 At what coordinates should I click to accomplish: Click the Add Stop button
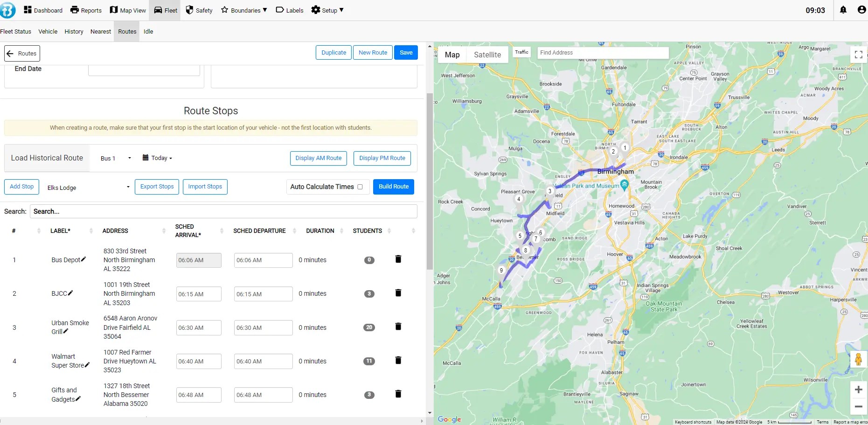(x=22, y=187)
